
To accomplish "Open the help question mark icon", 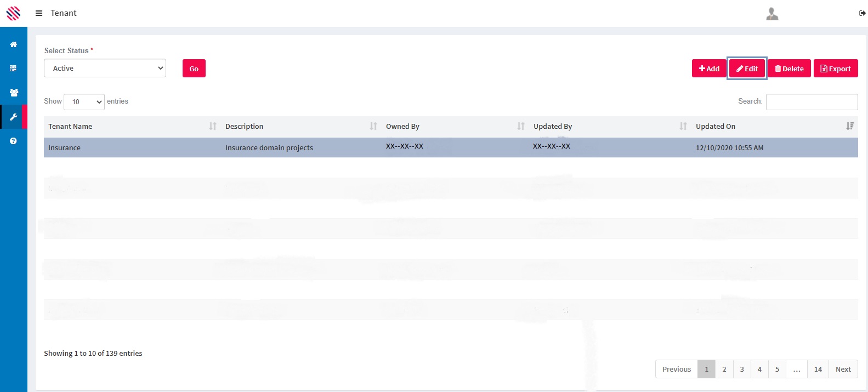I will coord(13,141).
